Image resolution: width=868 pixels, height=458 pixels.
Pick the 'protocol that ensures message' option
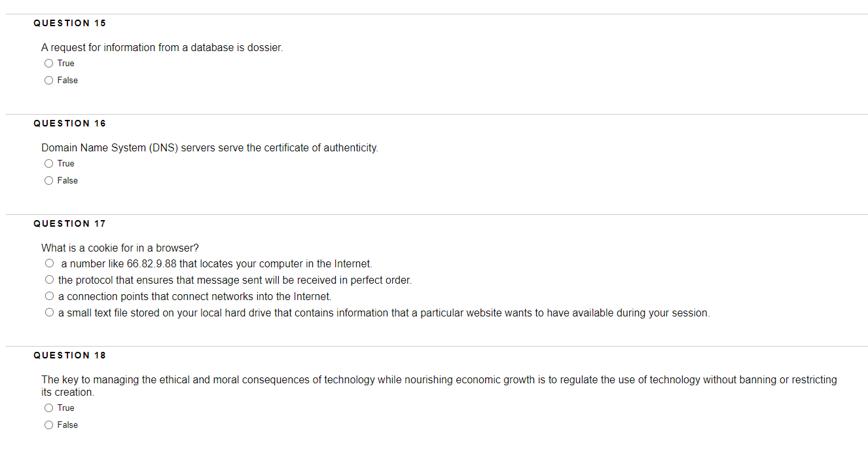(49, 280)
